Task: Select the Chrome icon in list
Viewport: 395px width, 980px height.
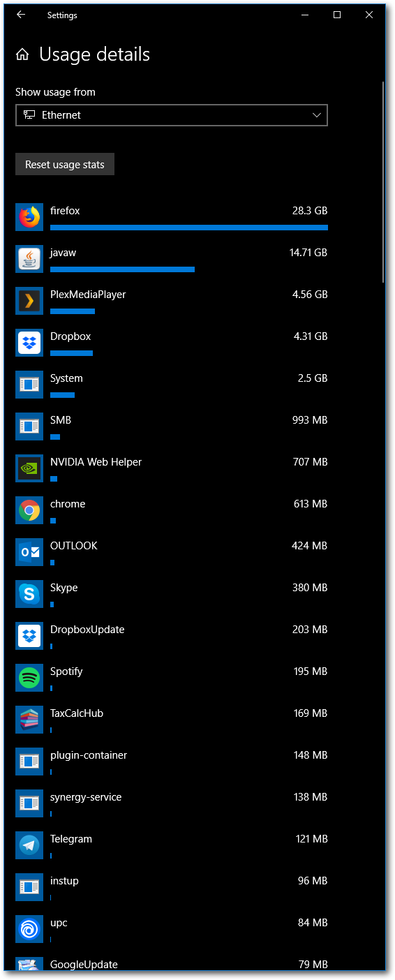Action: click(29, 510)
